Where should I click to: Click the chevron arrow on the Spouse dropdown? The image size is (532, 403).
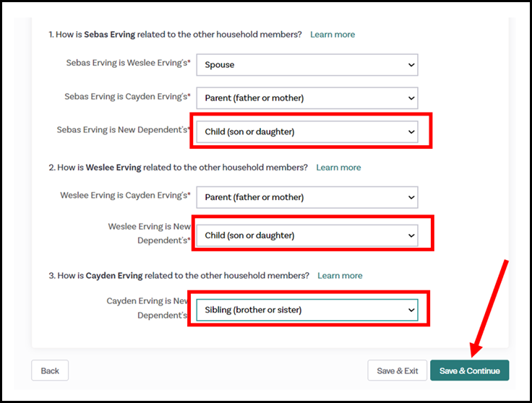[411, 65]
